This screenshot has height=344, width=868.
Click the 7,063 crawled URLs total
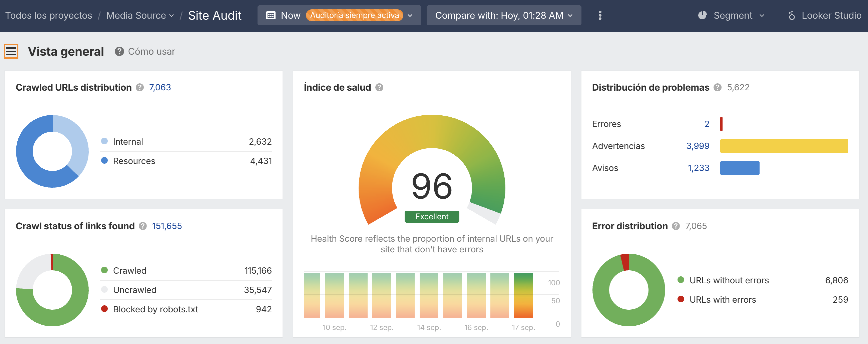160,88
